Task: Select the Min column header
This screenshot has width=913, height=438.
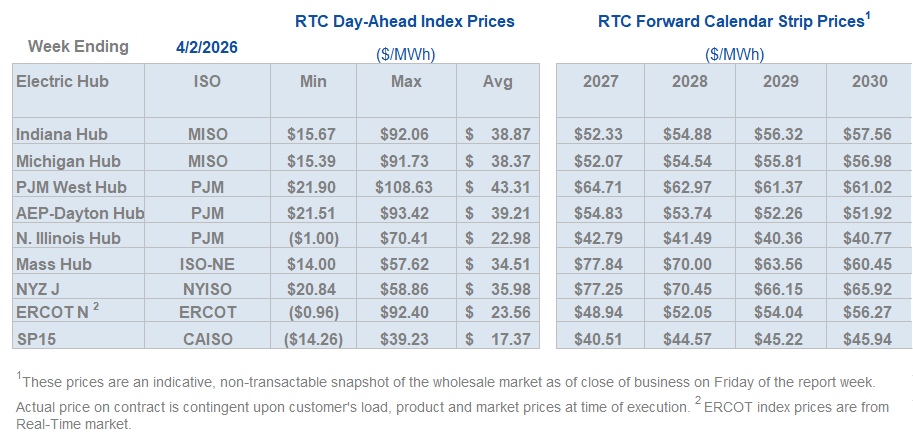Action: pos(313,81)
